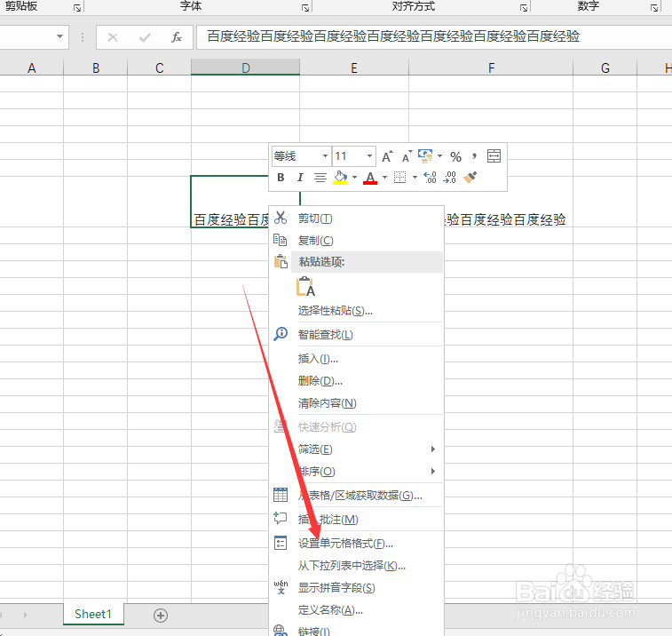Apply yellow fill color bucket
The height and width of the screenshot is (636, 672).
pyautogui.click(x=340, y=178)
